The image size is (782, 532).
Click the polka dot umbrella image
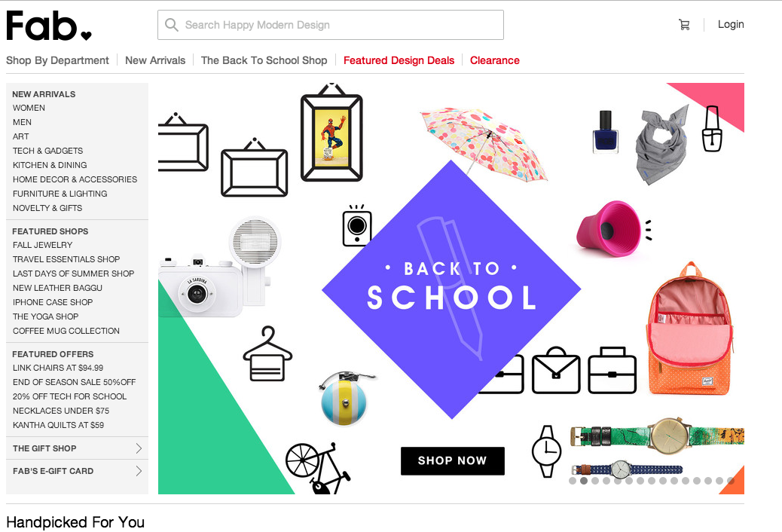coord(483,144)
